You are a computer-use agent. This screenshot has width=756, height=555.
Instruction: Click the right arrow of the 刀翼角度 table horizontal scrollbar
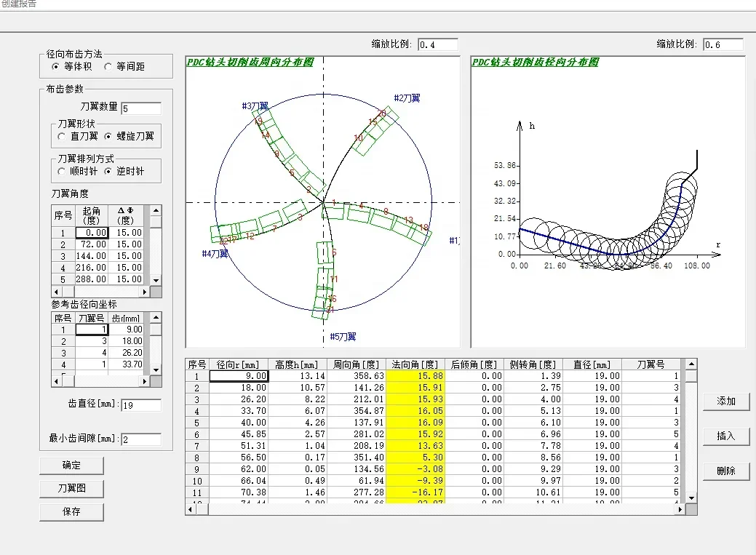click(145, 292)
